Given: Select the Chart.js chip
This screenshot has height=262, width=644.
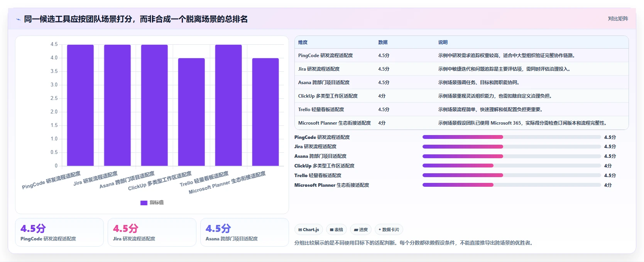Looking at the screenshot, I should coord(309,230).
